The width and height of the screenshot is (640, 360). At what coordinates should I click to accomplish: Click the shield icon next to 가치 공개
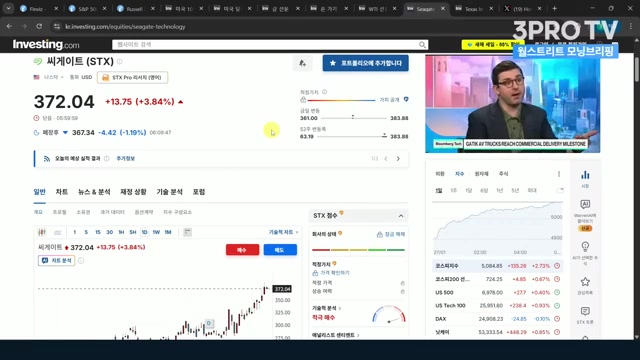(406, 99)
